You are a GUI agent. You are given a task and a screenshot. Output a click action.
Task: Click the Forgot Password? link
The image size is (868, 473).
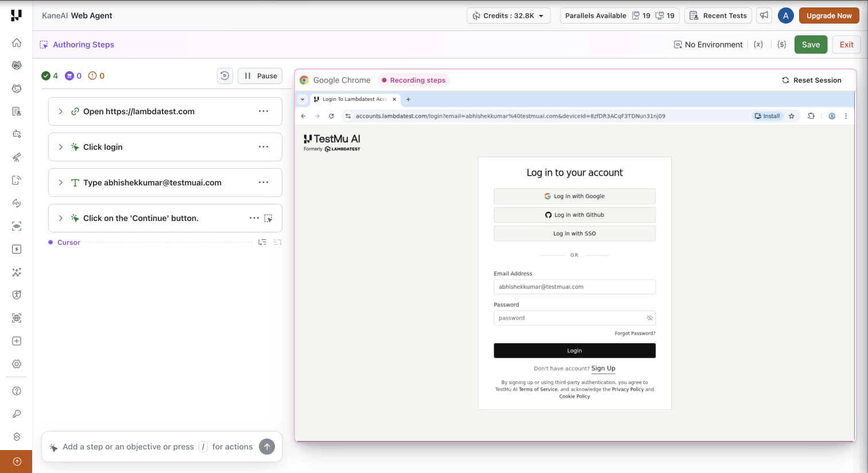(635, 334)
